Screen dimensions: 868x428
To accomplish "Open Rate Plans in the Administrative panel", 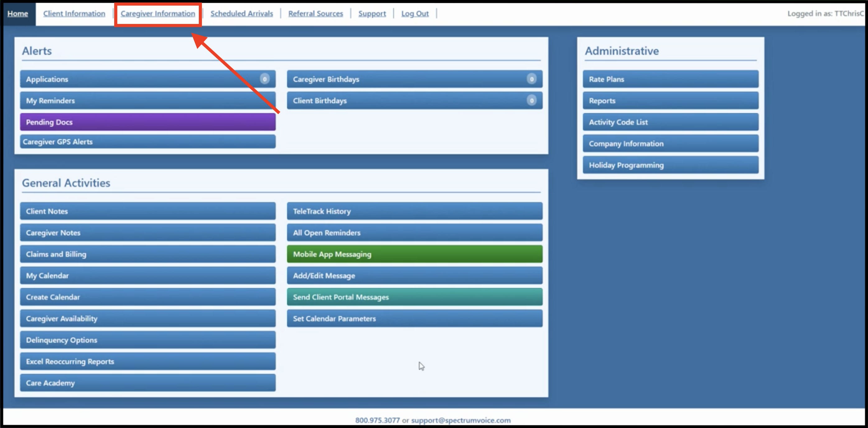I will 670,79.
